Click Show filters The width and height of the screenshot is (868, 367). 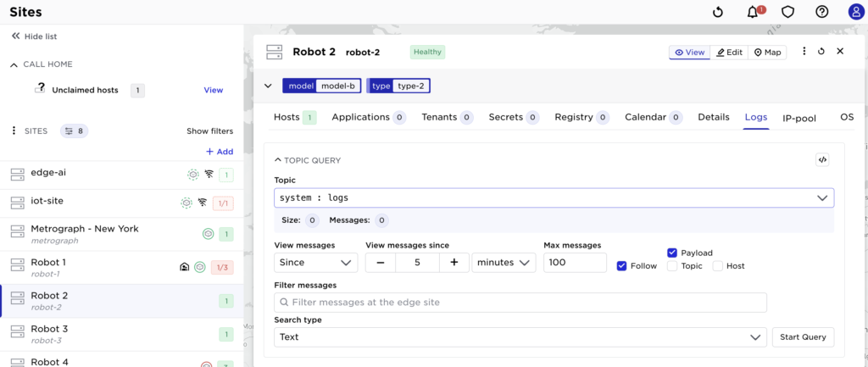point(210,131)
